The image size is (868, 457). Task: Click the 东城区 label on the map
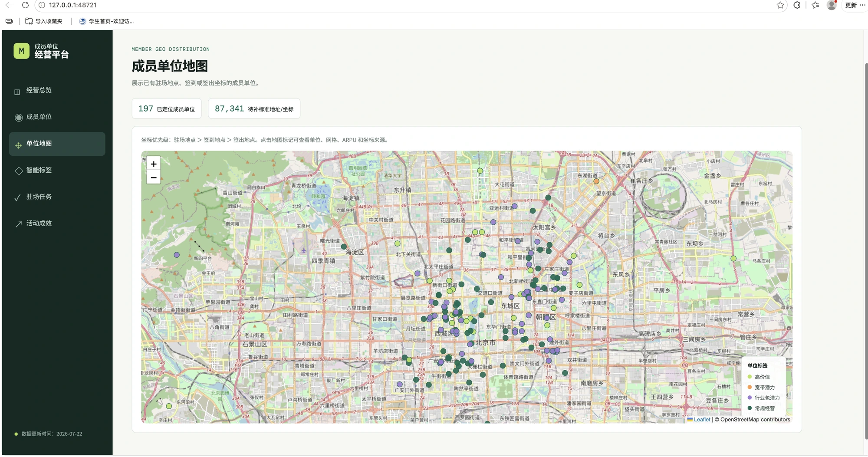pyautogui.click(x=510, y=306)
